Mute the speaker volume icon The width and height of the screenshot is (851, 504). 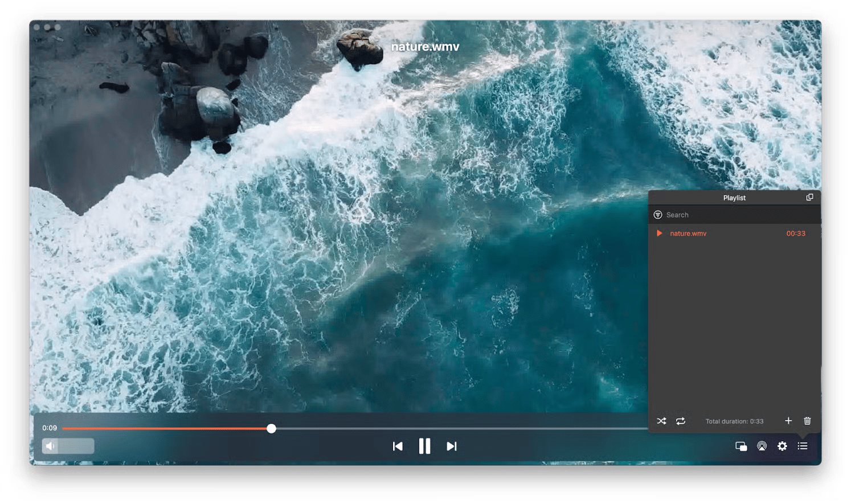50,446
